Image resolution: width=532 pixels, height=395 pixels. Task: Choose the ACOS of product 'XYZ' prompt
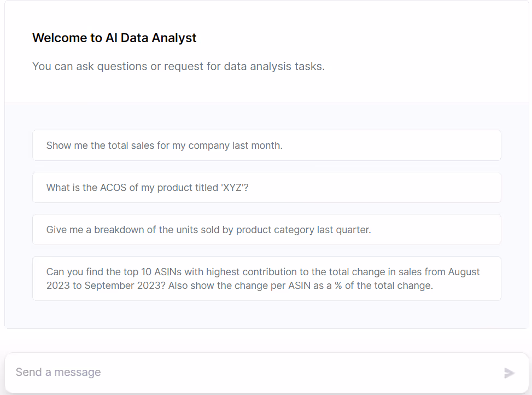click(x=266, y=188)
